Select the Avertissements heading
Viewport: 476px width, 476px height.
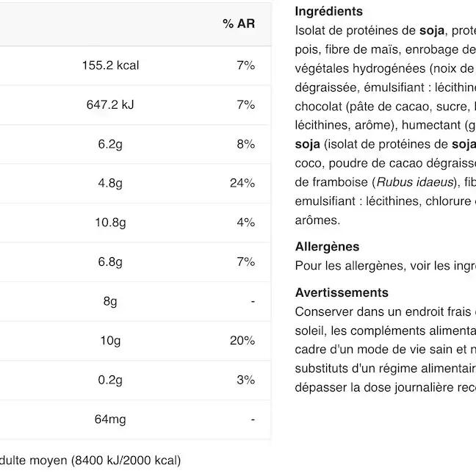point(342,292)
